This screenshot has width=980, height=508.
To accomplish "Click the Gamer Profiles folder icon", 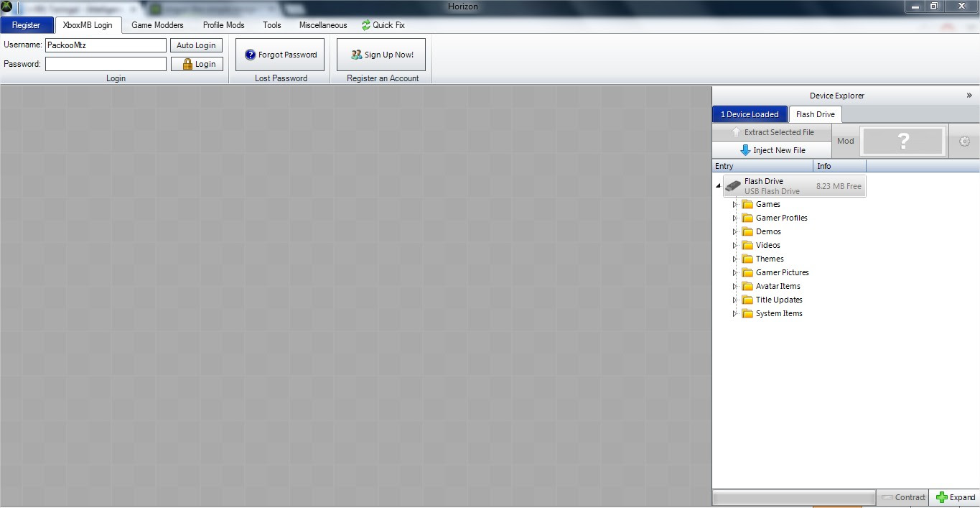I will (x=747, y=218).
